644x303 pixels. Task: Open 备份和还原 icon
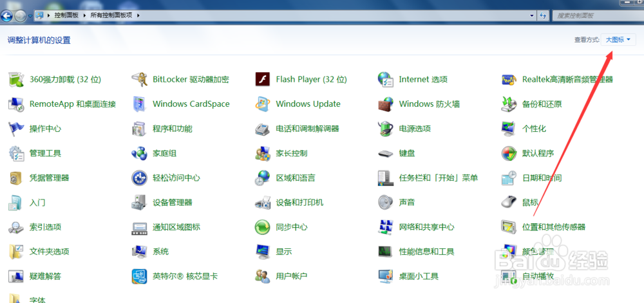coord(509,104)
